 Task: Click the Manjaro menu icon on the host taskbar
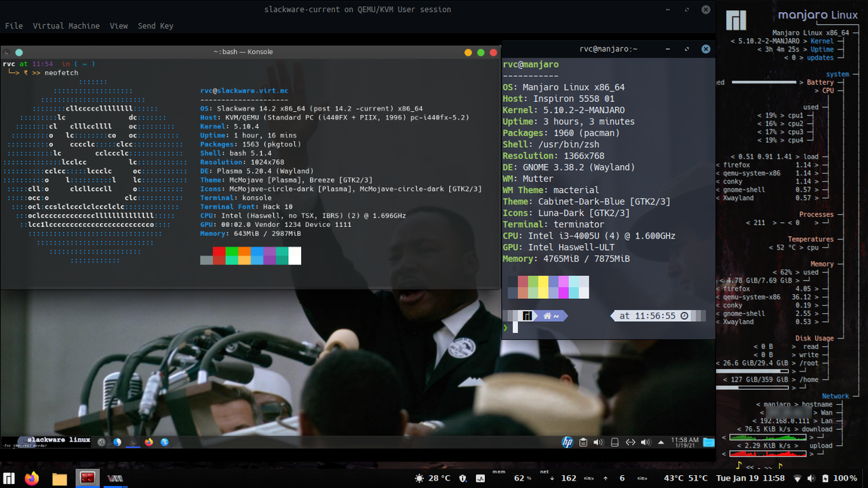[x=9, y=479]
